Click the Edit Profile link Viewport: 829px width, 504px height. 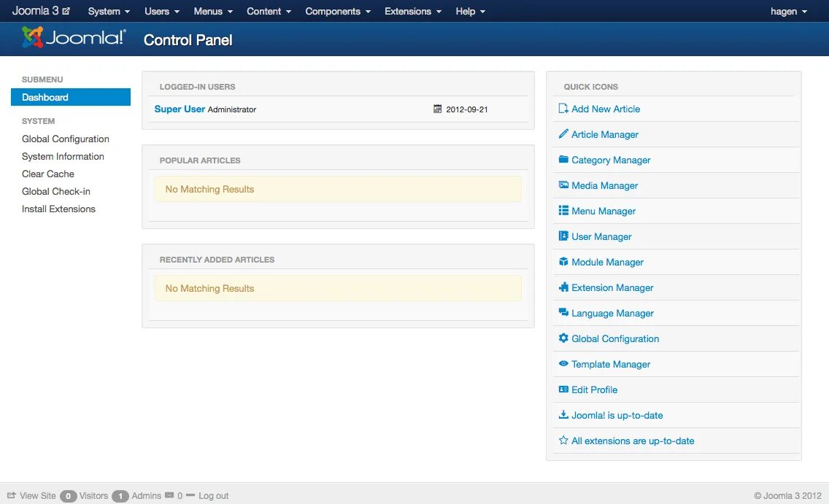(x=594, y=389)
